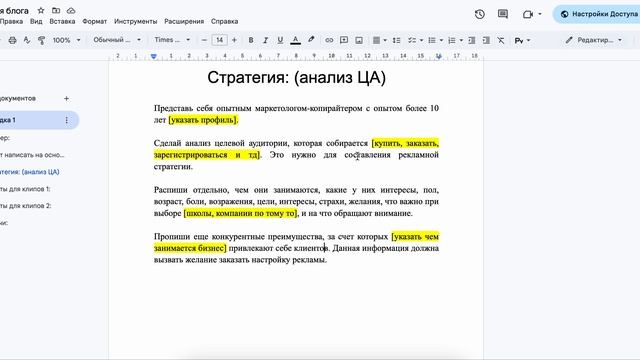Toggle italic formatting

(x=265, y=40)
